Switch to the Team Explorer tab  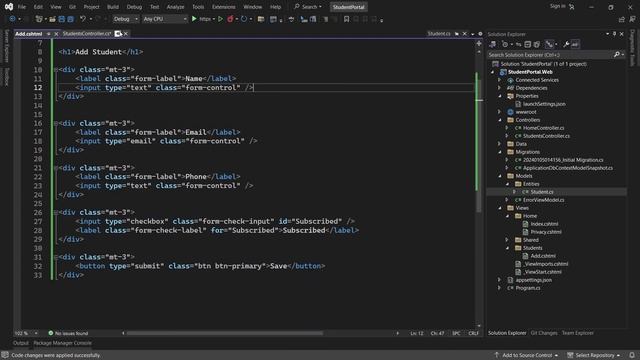tap(578, 333)
